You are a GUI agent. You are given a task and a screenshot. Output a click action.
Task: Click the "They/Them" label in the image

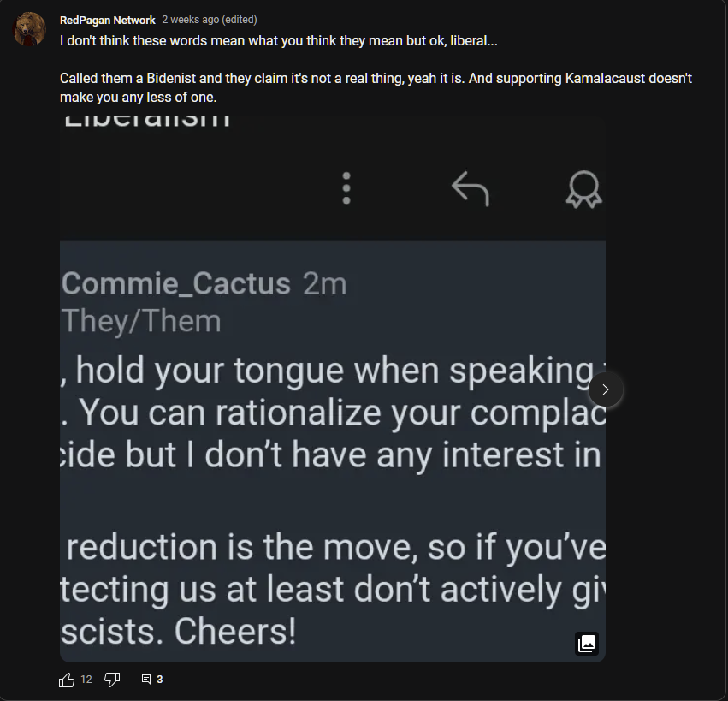coord(141,321)
